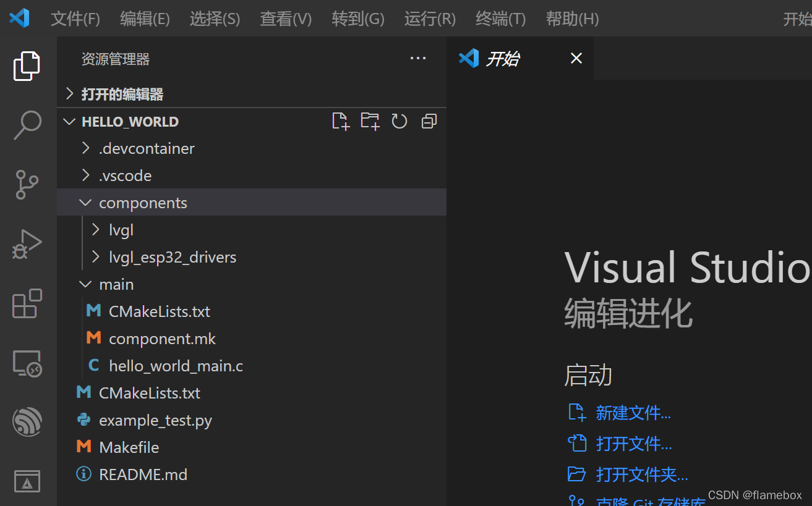Click the 打开文件... link

tap(634, 444)
